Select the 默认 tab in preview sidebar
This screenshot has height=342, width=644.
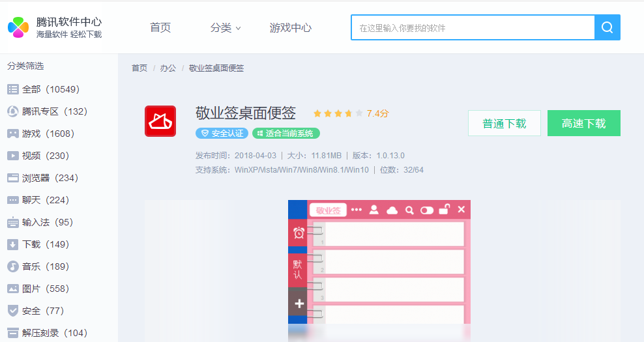298,270
